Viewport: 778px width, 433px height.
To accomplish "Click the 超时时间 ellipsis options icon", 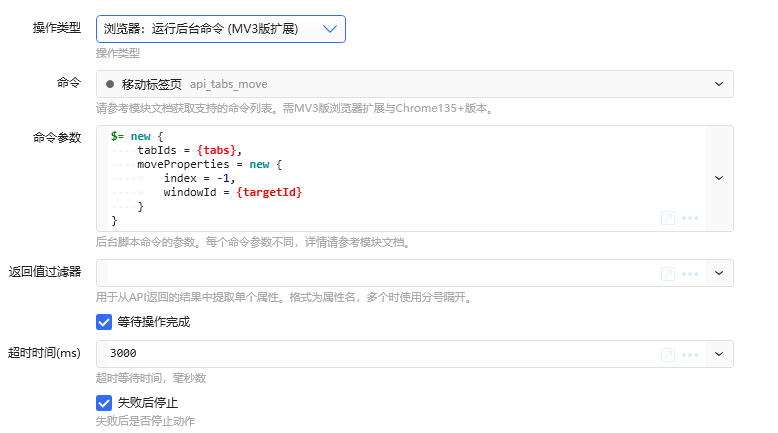I will pyautogui.click(x=690, y=355).
